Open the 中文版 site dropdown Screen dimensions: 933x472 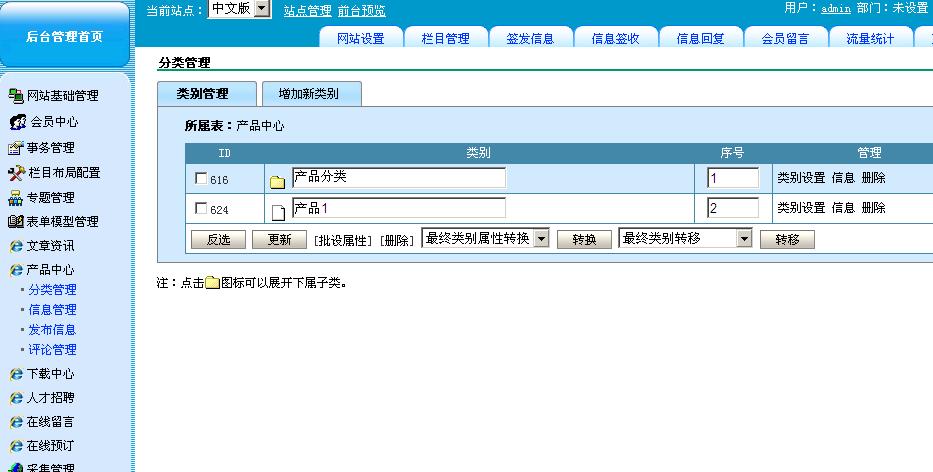tap(261, 9)
